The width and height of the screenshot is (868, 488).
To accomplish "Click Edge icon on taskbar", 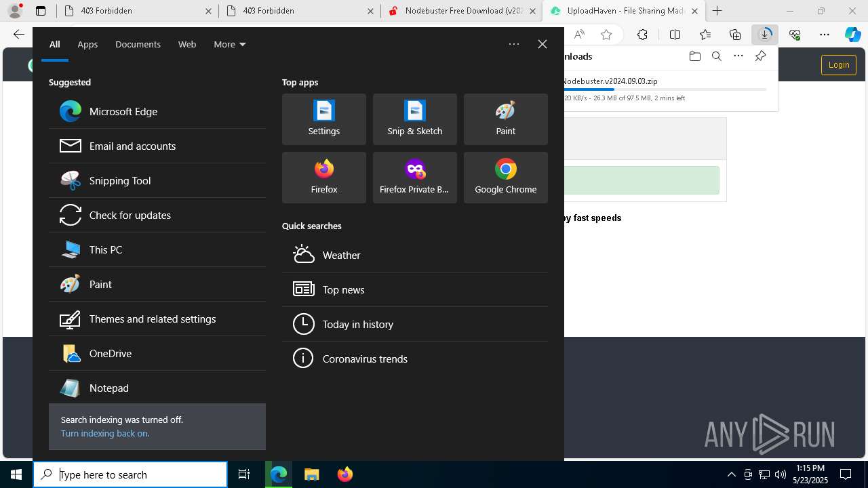I will [x=279, y=474].
